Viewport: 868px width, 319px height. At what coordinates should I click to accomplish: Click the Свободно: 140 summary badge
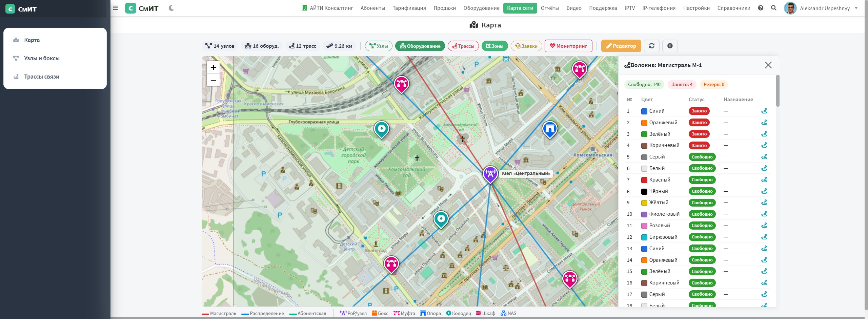[x=644, y=84]
